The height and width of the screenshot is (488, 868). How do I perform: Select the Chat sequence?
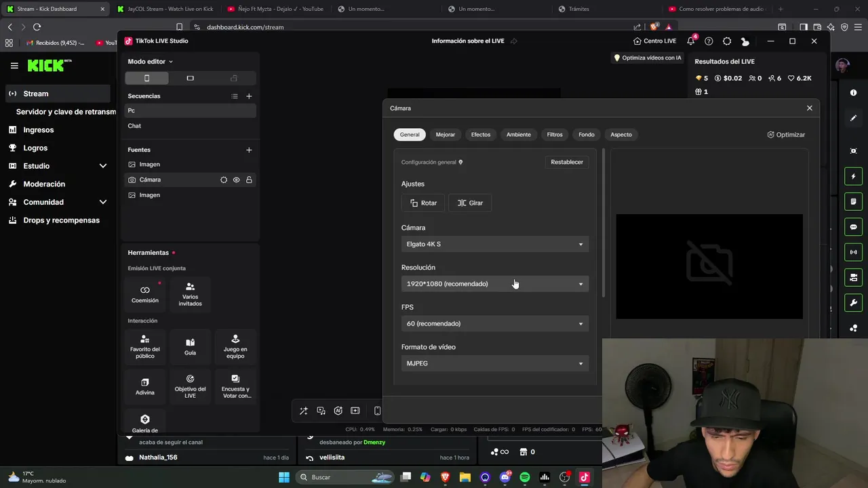pyautogui.click(x=190, y=126)
